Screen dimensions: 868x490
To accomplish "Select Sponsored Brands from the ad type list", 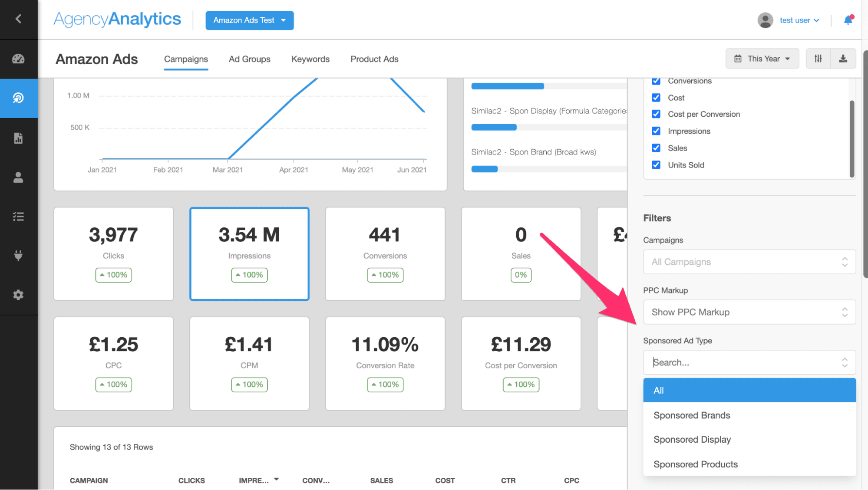I will pyautogui.click(x=691, y=415).
